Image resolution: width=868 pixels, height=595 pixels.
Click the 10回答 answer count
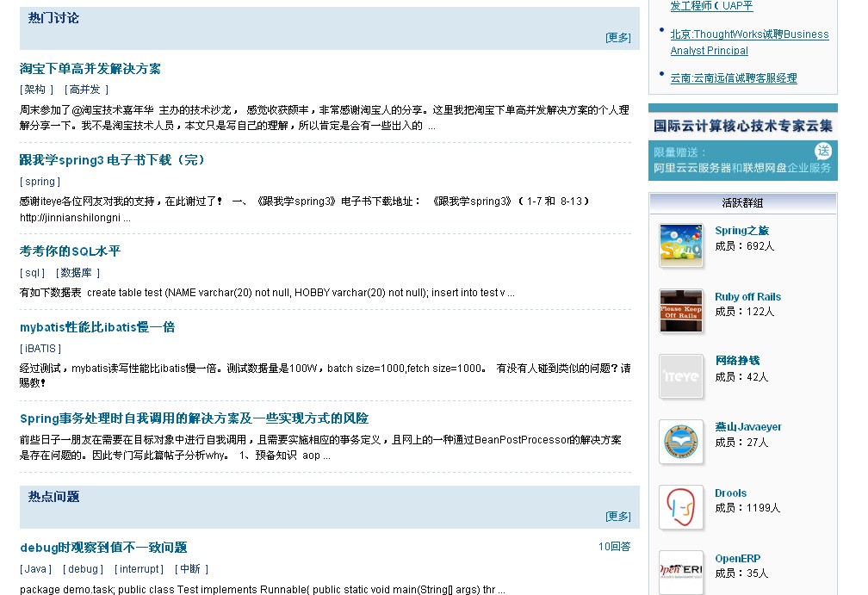(615, 547)
